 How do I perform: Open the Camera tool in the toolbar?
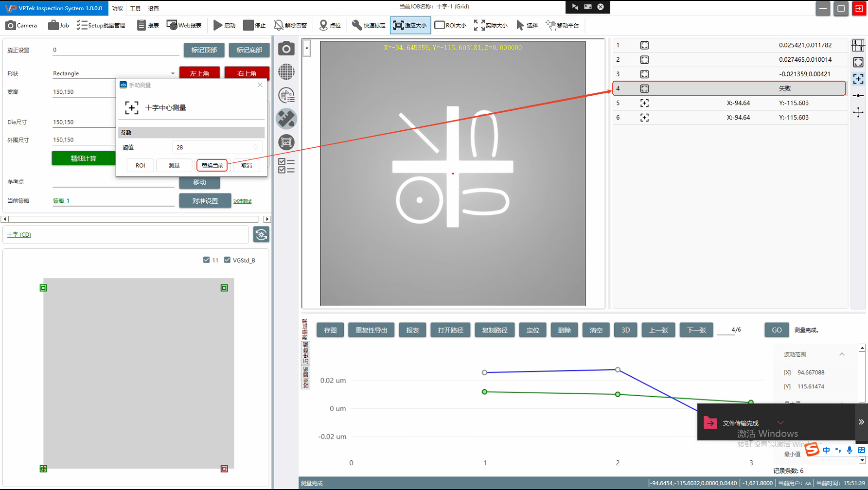tap(21, 25)
